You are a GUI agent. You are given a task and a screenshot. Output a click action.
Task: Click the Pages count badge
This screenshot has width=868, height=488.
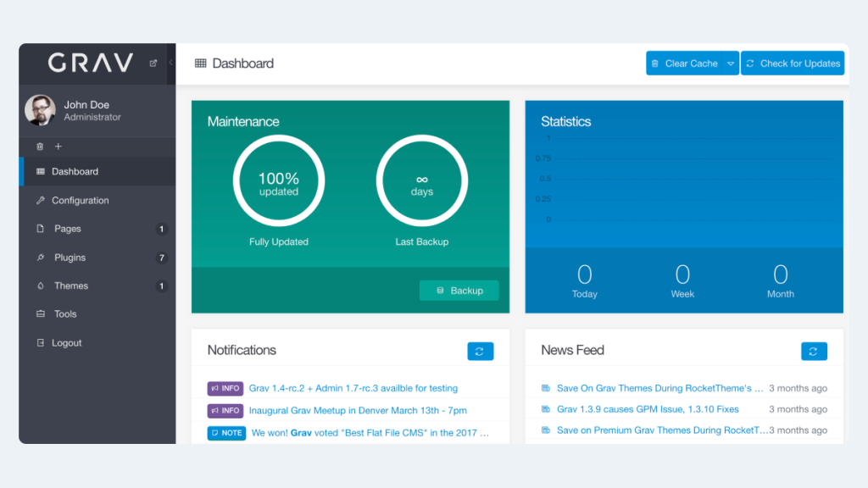(x=161, y=229)
